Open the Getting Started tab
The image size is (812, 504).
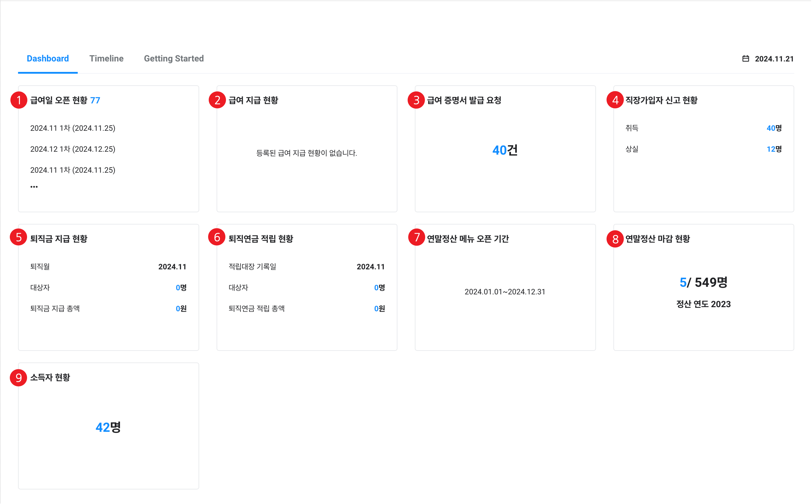(x=174, y=59)
